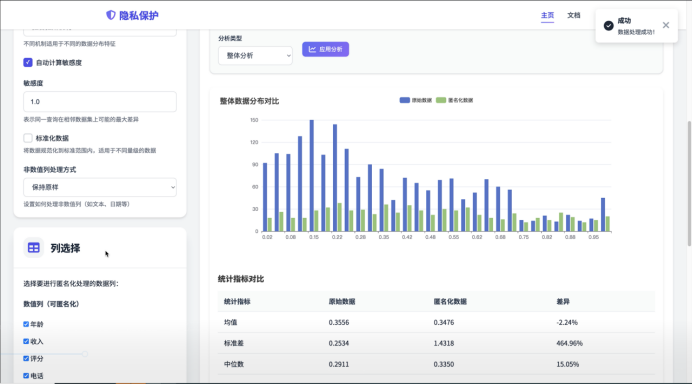
Task: Click the 数值列（可匿名化）label
Action: 51,304
